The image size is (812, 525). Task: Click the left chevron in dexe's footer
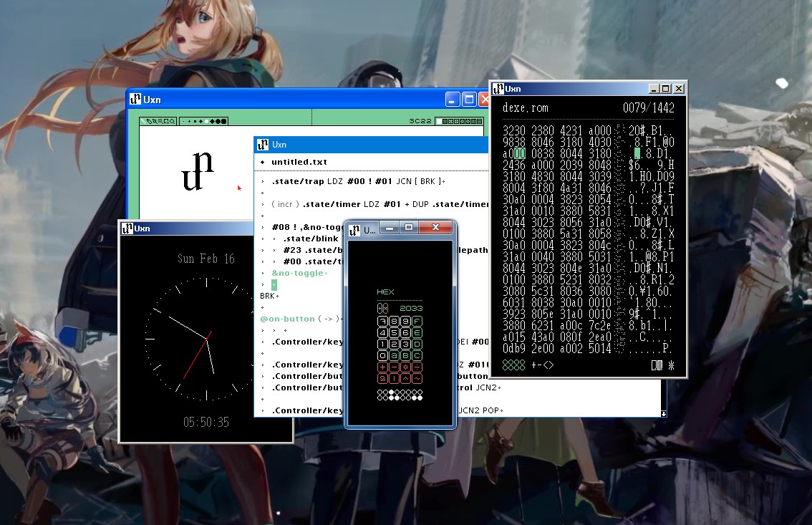tap(545, 365)
